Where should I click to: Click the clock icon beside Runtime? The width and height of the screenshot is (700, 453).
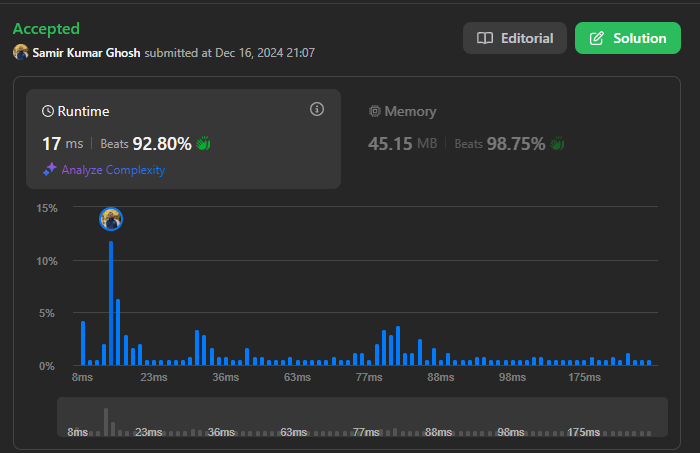48,112
